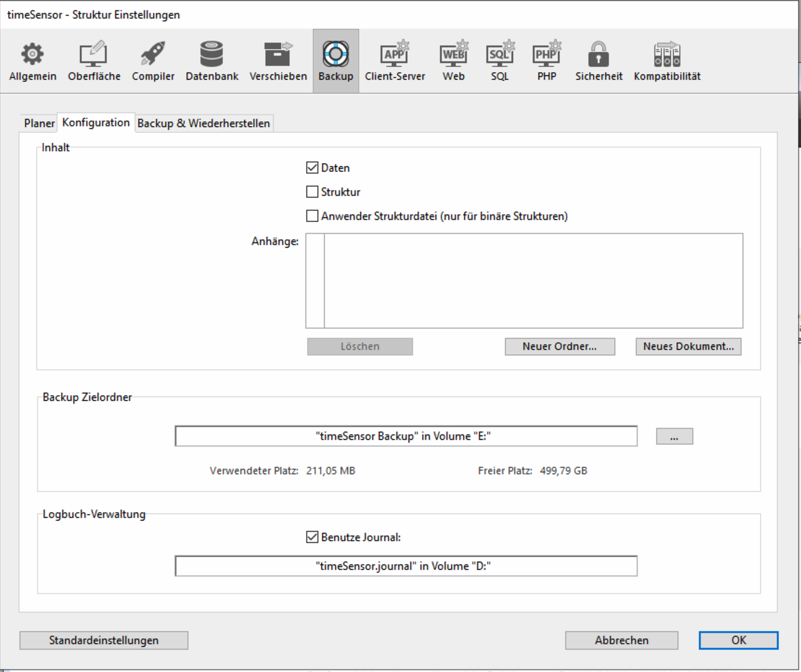The height and width of the screenshot is (672, 801).
Task: Click the backup target folder path field
Action: (406, 436)
